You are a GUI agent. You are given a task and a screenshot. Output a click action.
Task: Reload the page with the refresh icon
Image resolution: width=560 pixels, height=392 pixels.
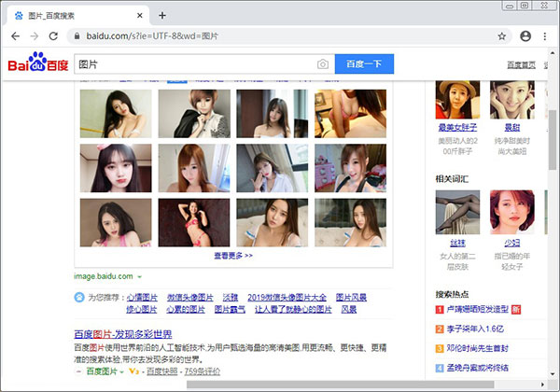(53, 36)
